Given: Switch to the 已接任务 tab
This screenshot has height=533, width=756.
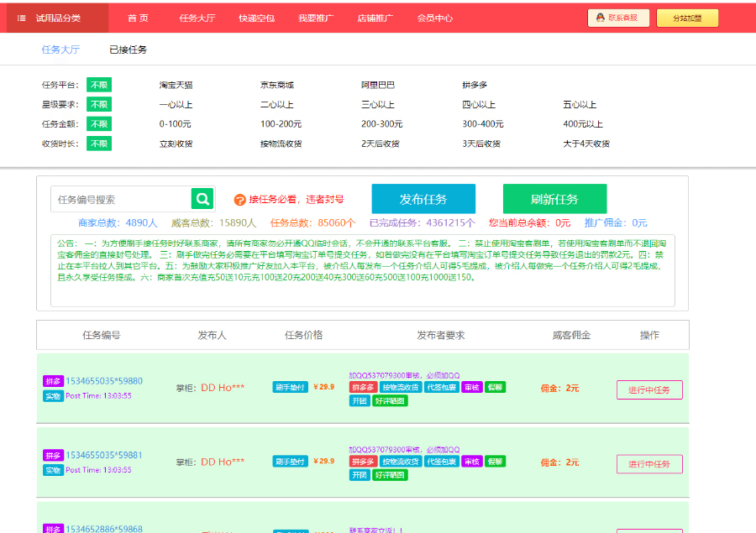Looking at the screenshot, I should (128, 50).
